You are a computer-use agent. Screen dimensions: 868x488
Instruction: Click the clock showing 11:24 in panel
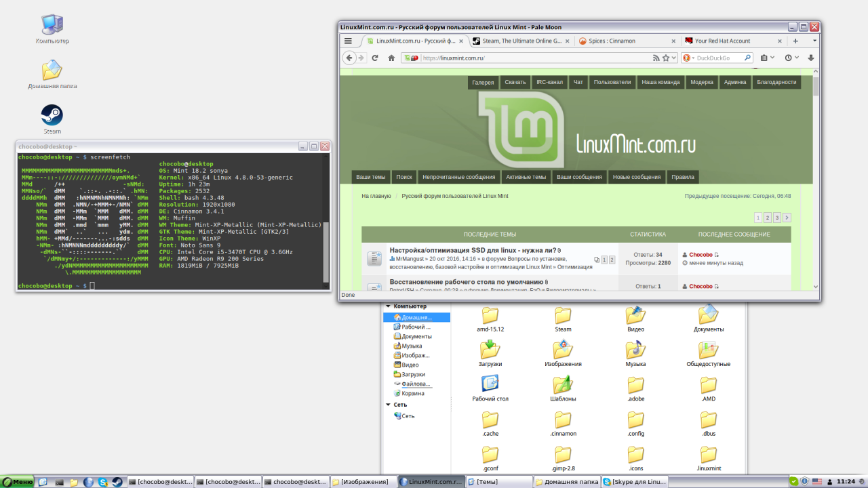[x=846, y=482]
